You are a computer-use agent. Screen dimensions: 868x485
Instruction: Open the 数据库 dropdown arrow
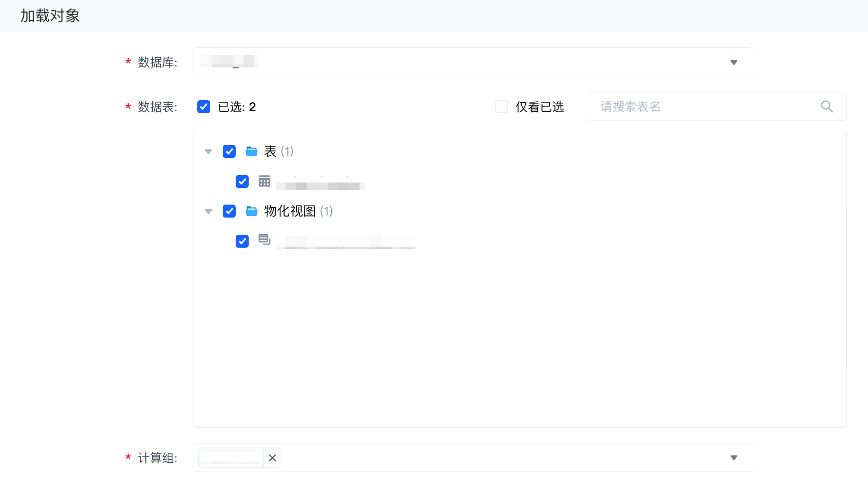[x=734, y=63]
